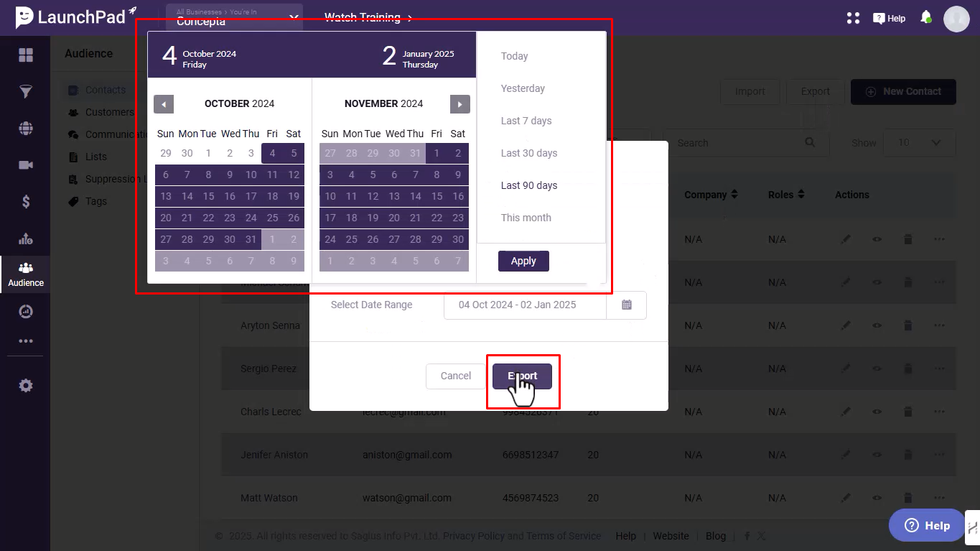This screenshot has width=980, height=551.
Task: Open the analytics chart icon in sidebar
Action: point(26,239)
